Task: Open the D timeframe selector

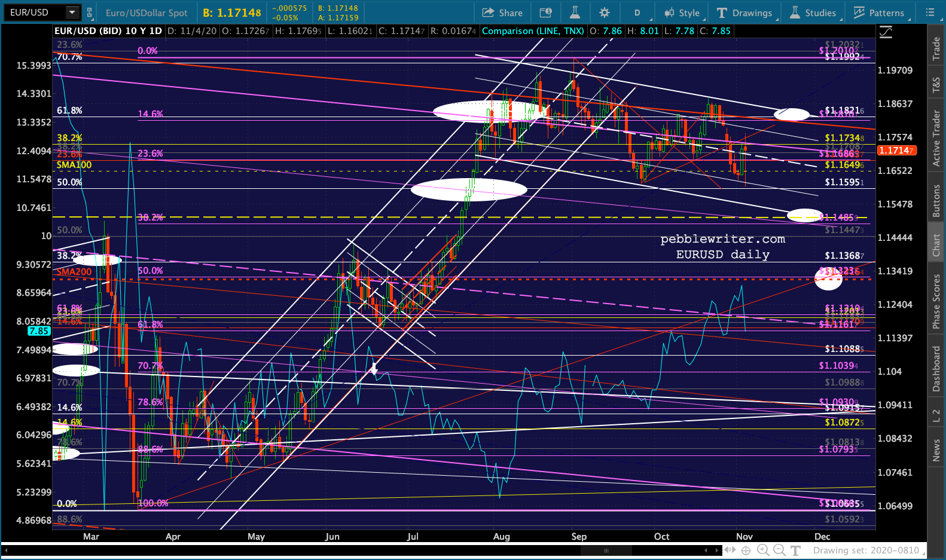Action: coord(637,13)
